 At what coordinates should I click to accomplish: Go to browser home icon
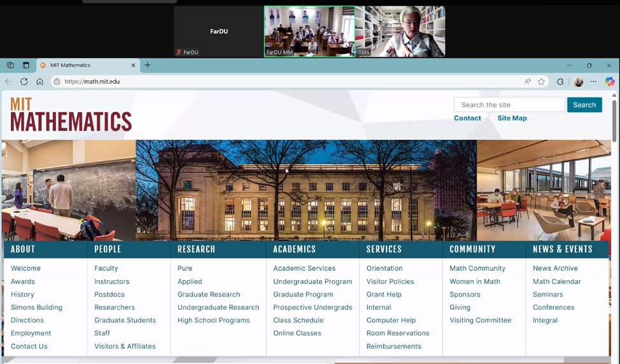click(39, 81)
